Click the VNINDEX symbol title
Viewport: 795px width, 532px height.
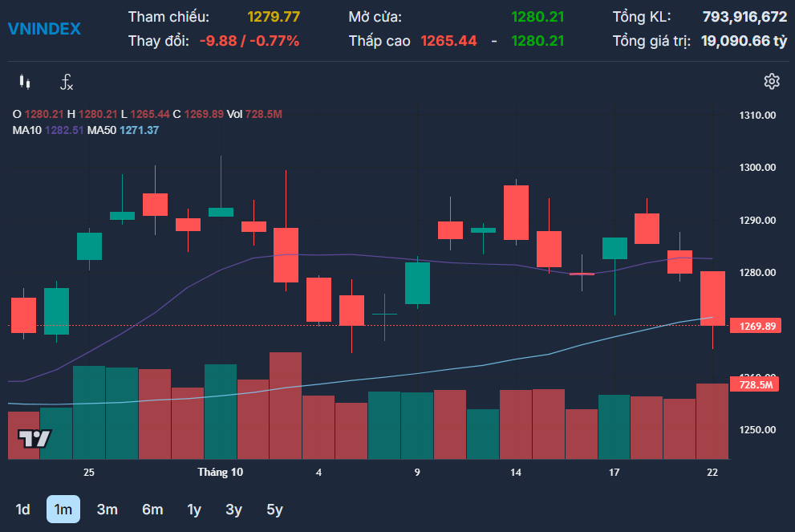(x=44, y=29)
